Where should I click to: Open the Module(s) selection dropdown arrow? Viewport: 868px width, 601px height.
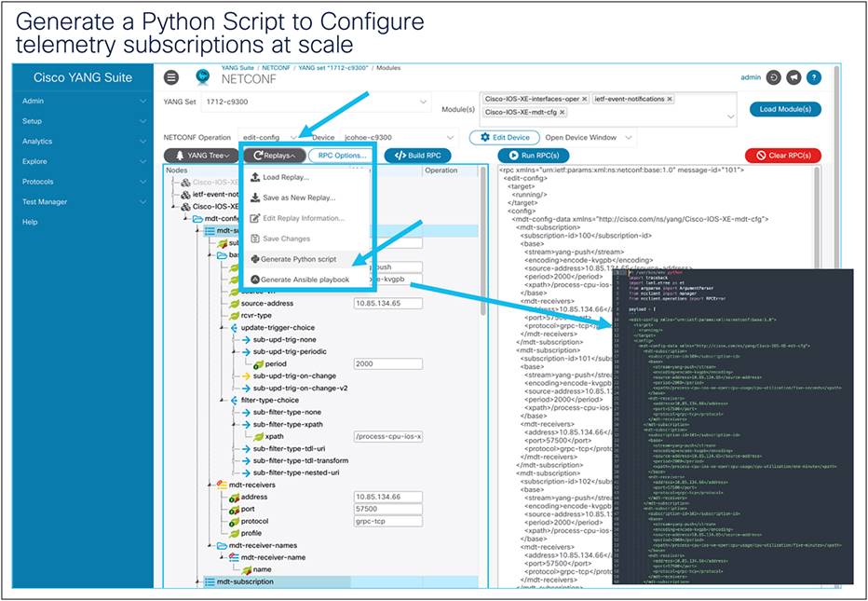point(730,116)
